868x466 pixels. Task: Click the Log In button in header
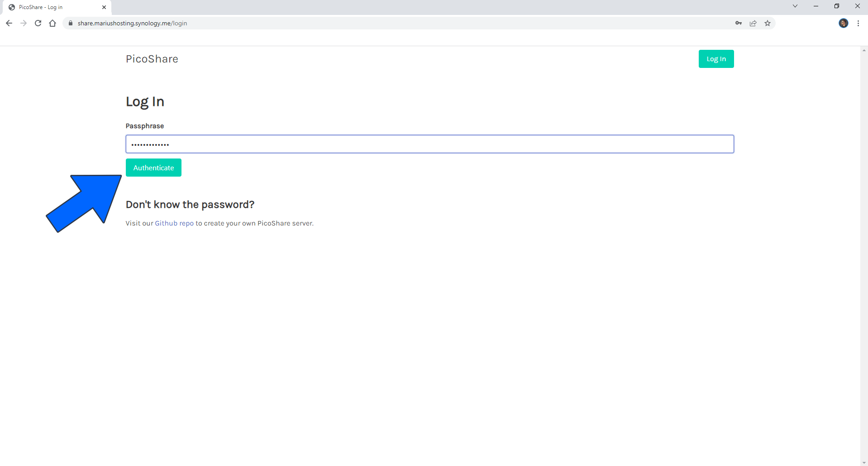coord(716,59)
